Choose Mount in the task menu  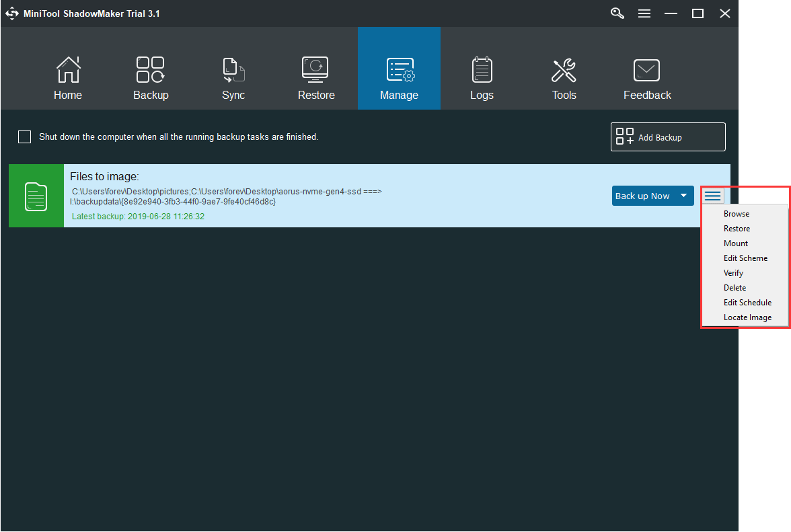[x=736, y=243]
